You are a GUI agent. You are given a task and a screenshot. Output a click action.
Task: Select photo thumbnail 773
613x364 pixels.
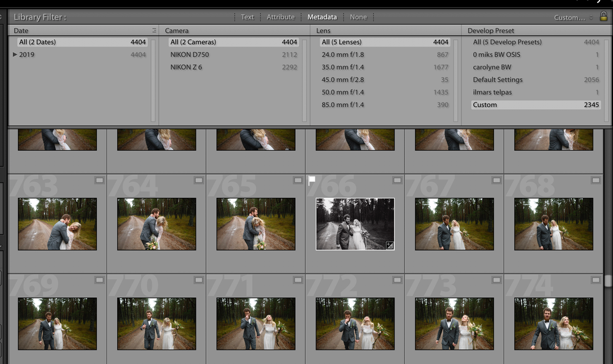tap(454, 324)
